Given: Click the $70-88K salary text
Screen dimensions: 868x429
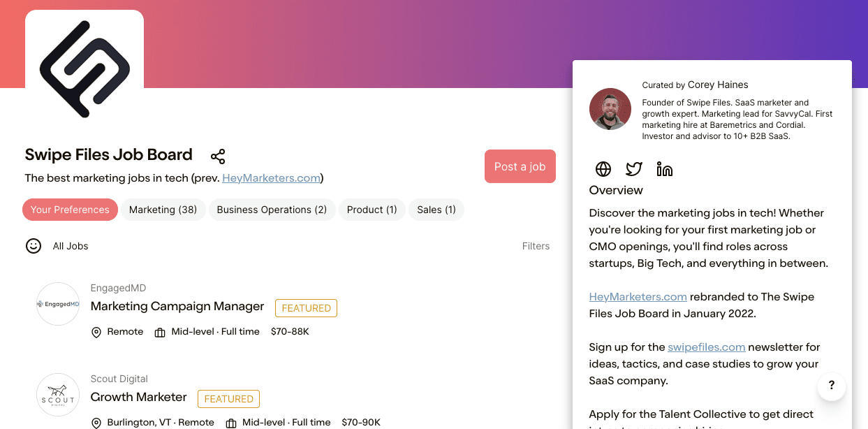Looking at the screenshot, I should (x=290, y=332).
